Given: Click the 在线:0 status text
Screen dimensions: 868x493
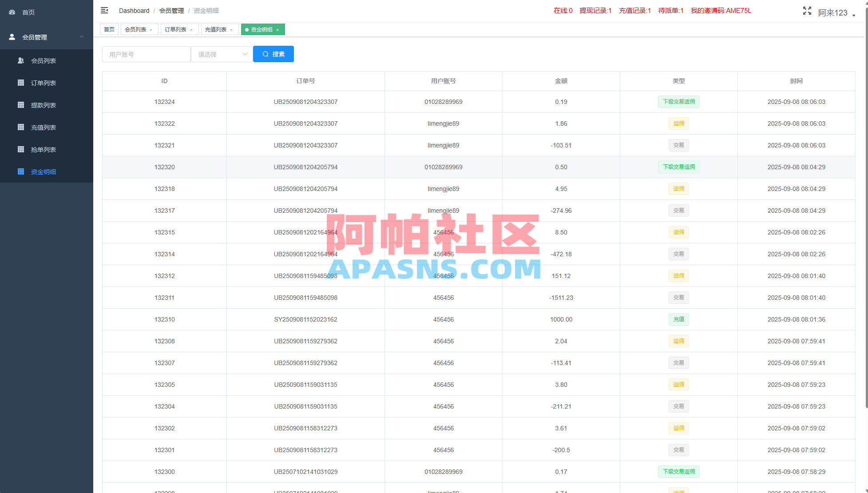Looking at the screenshot, I should click(563, 11).
